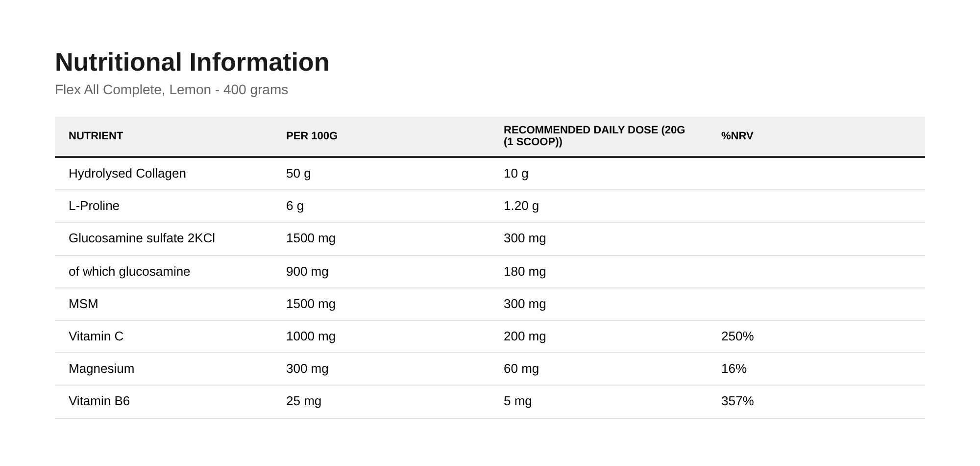The width and height of the screenshot is (980, 466).
Task: Click the NUTRIENT column header
Action: (x=96, y=136)
